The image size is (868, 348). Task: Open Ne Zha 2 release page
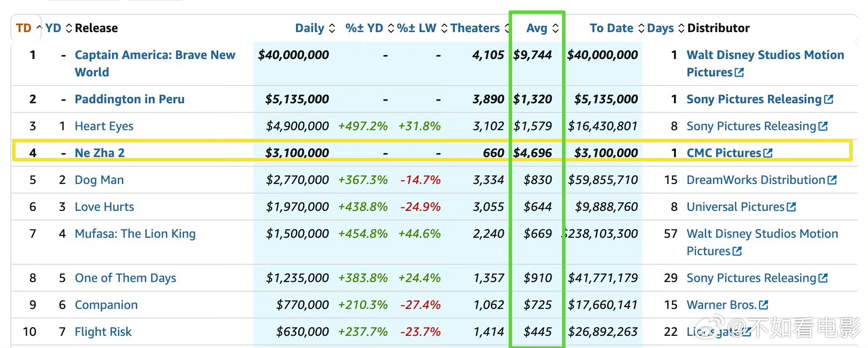pyautogui.click(x=99, y=153)
